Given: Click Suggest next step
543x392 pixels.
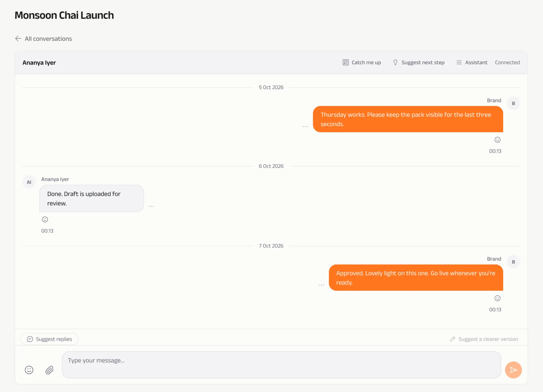Looking at the screenshot, I should click(x=418, y=62).
